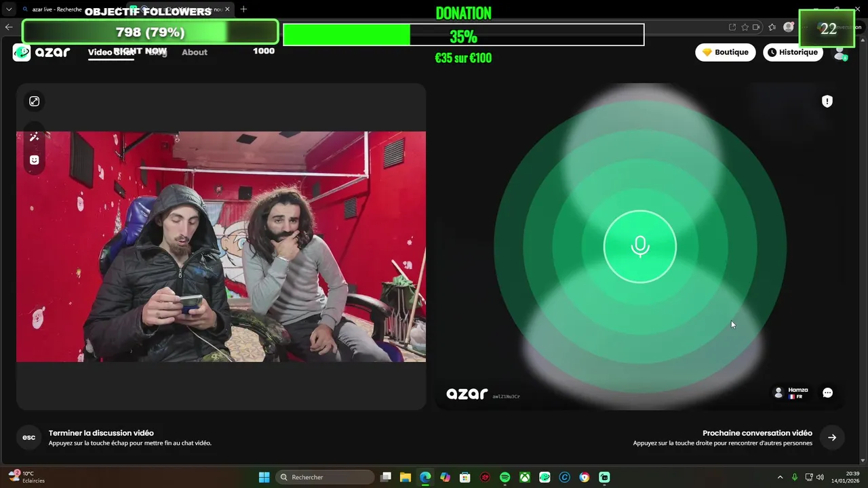
Task: Open the browser profile avatar
Action: pyautogui.click(x=789, y=27)
